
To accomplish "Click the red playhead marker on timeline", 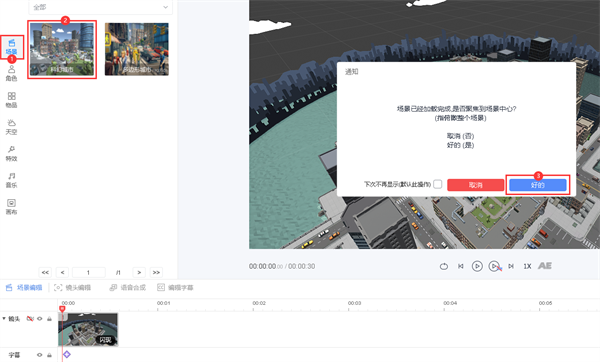I will pos(62,308).
